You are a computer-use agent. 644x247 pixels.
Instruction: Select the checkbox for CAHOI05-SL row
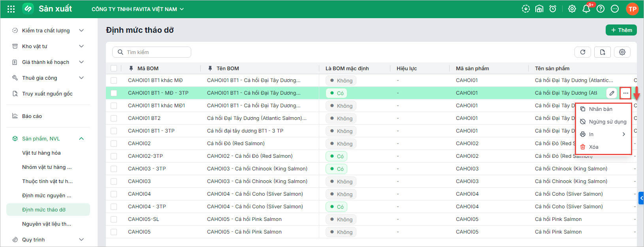(114, 219)
